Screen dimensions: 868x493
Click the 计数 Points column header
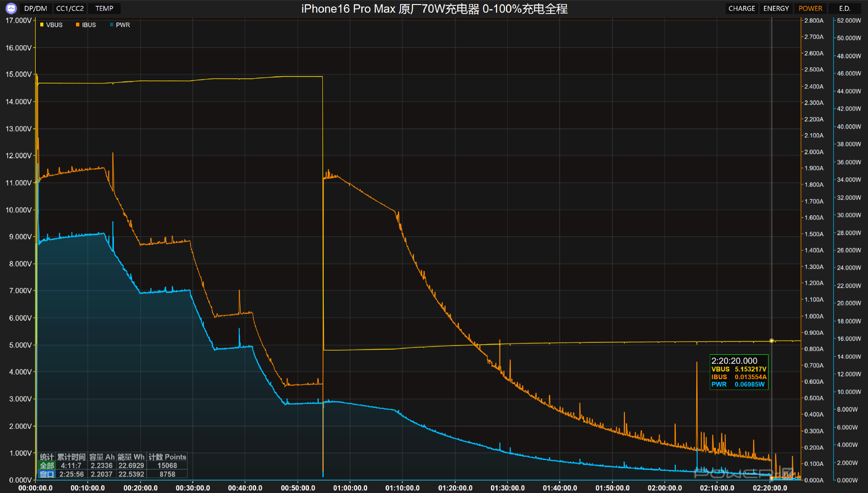pyautogui.click(x=167, y=457)
